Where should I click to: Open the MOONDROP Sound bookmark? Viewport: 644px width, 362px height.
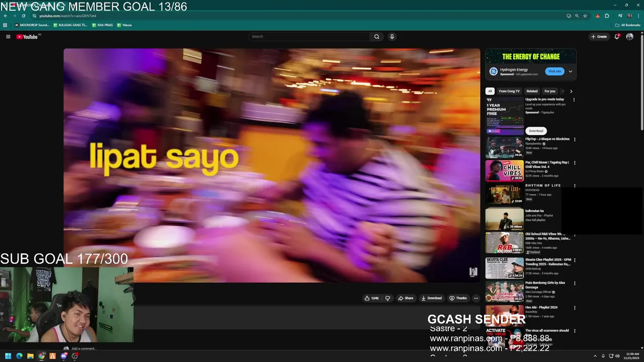tap(32, 25)
